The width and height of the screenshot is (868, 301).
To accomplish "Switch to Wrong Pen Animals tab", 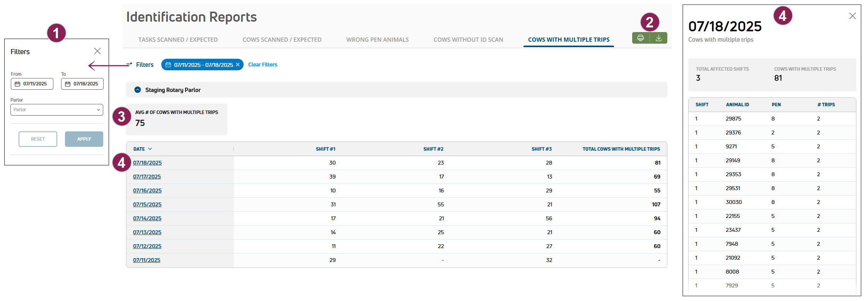I will click(x=377, y=39).
